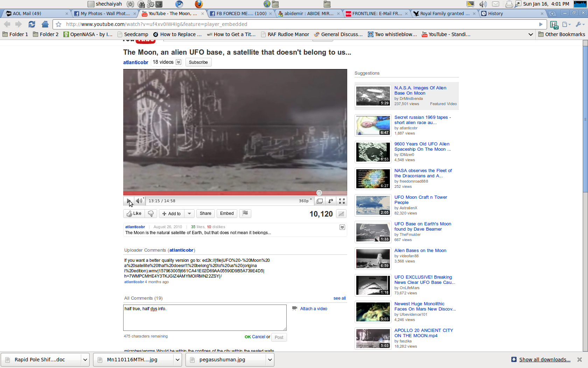The width and height of the screenshot is (588, 368).
Task: Click the green extension icon beside the address bar
Action: pos(554,25)
